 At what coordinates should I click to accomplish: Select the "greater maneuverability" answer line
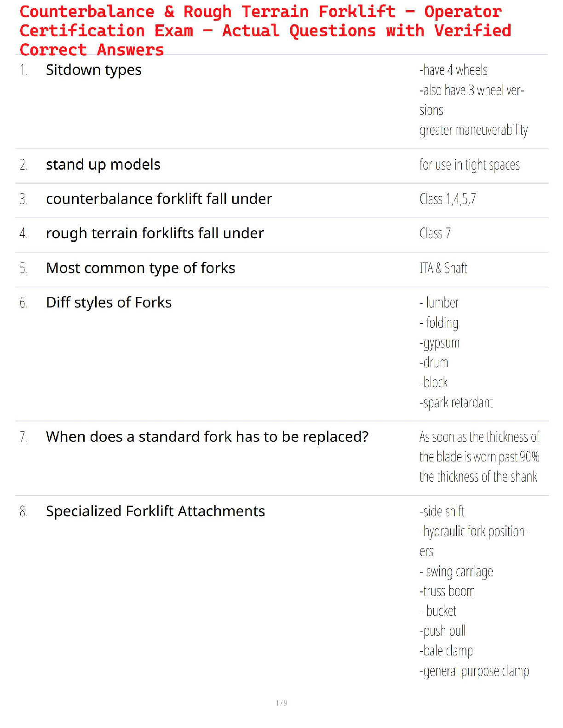tap(473, 130)
